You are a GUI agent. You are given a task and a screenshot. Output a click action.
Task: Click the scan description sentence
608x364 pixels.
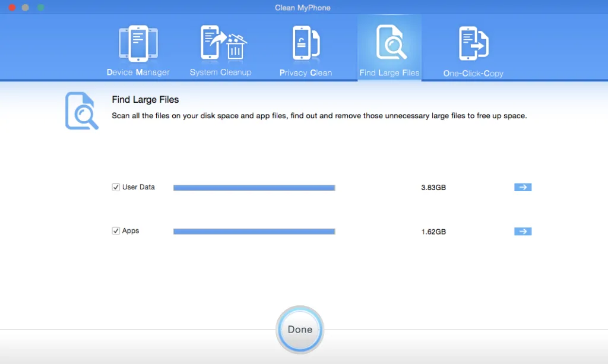(x=319, y=116)
